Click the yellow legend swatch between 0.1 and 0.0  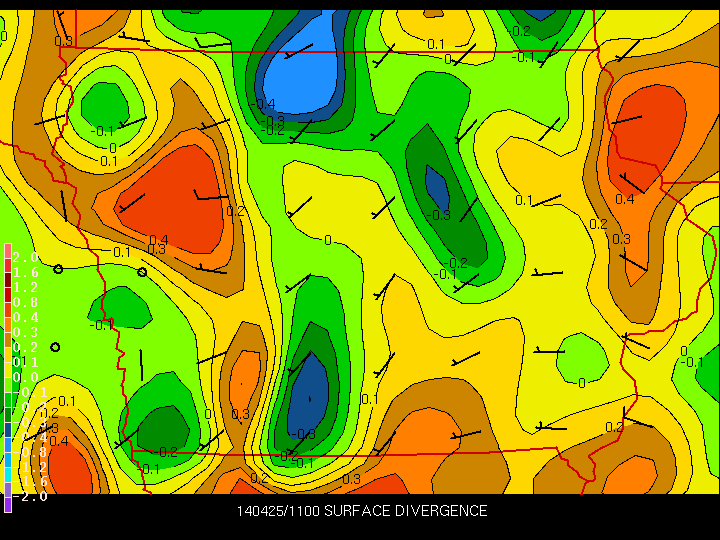(8, 370)
